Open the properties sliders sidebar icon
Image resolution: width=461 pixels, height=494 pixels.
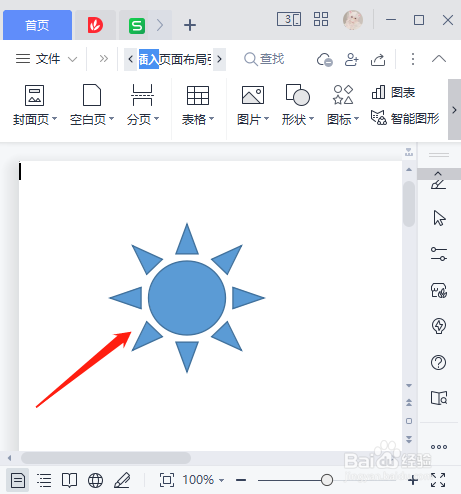point(439,254)
